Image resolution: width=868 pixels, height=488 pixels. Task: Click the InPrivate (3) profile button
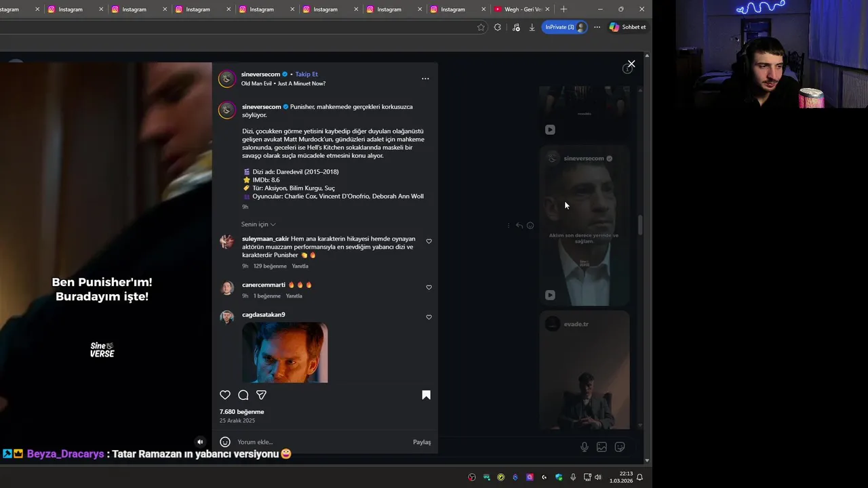coord(564,27)
